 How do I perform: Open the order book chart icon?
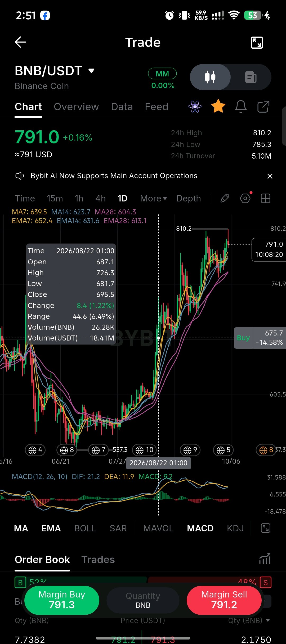265,559
